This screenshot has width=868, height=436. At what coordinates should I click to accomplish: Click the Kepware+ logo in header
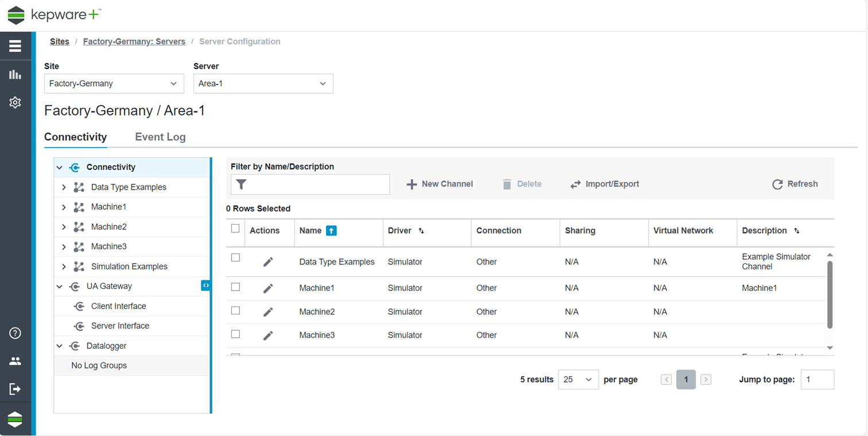55,16
